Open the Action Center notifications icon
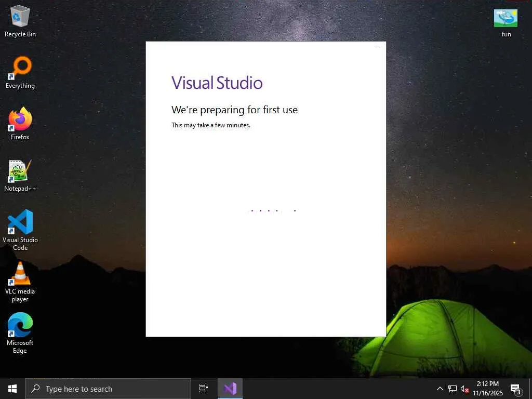Viewport: 532px width, 399px height. [515, 389]
